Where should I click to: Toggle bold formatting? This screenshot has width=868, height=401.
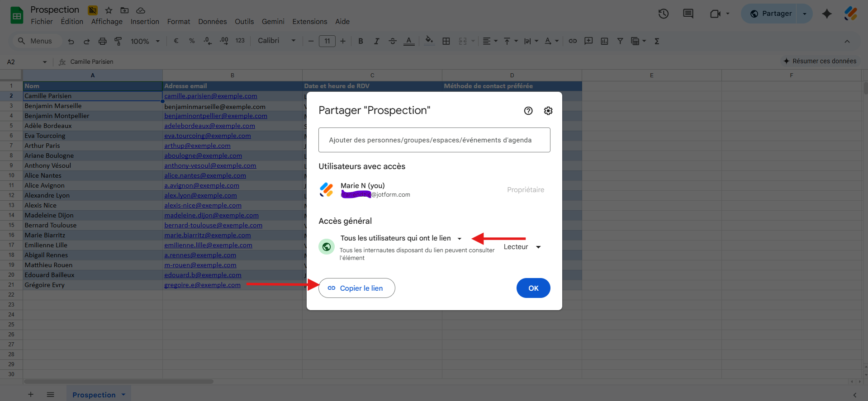tap(360, 41)
